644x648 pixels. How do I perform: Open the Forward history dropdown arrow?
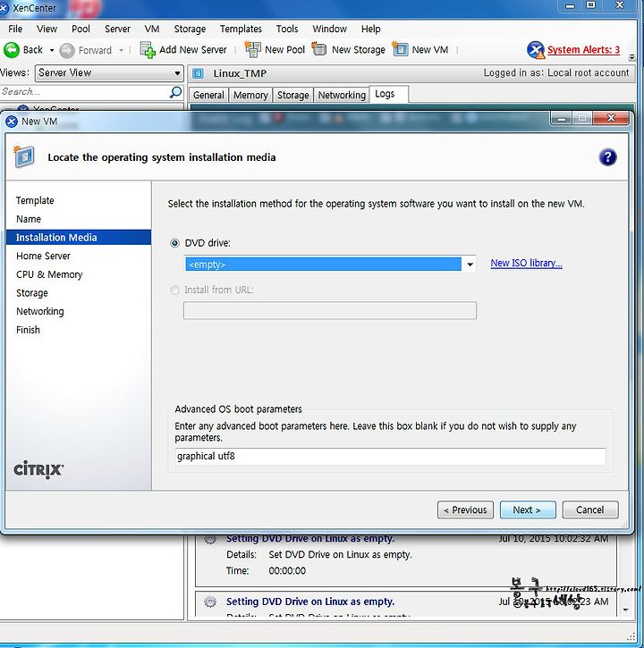pos(121,50)
